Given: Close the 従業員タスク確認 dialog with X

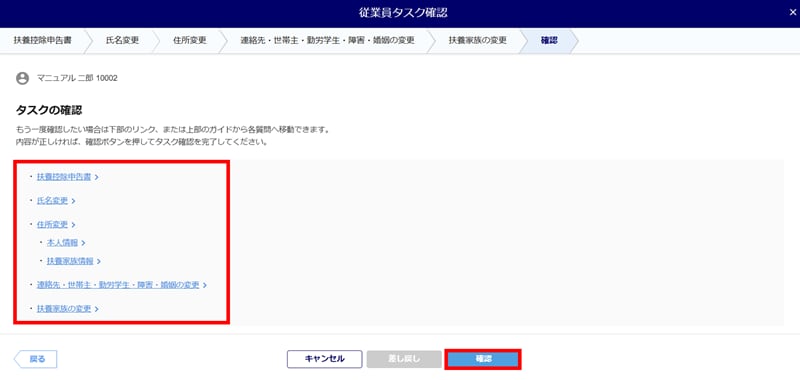Looking at the screenshot, I should [792, 13].
